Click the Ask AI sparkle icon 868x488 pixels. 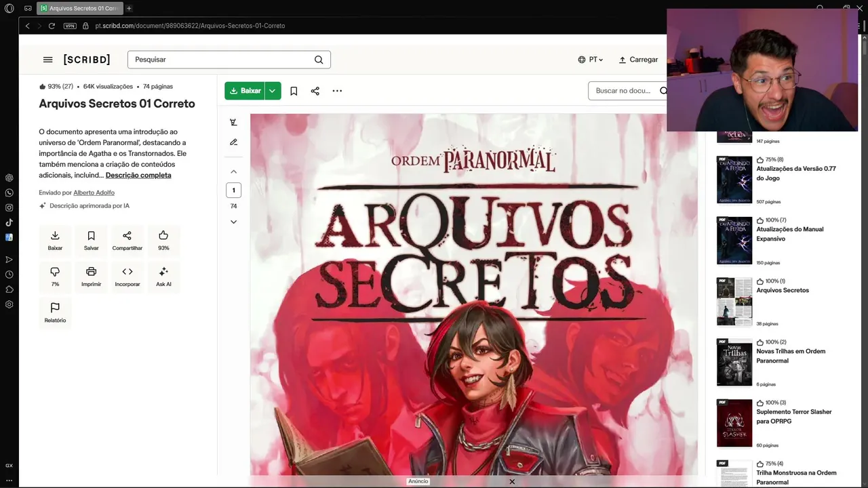pyautogui.click(x=163, y=276)
